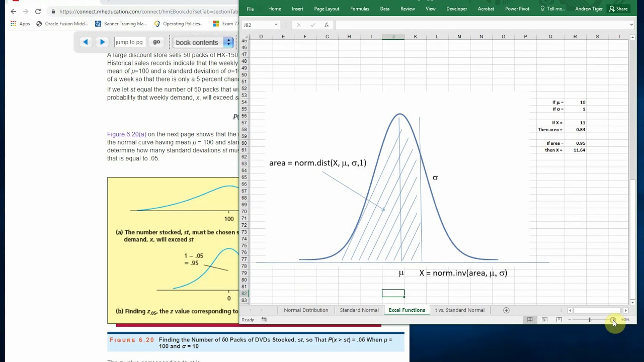644x362 pixels.
Task: Switch to Normal Distribution sheet
Action: [x=306, y=310]
